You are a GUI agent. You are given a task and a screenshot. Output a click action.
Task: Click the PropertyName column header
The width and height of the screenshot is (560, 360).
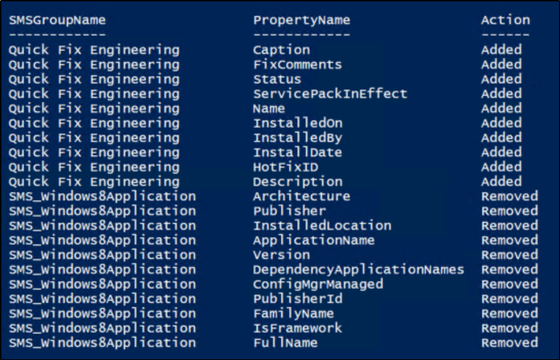[302, 20]
